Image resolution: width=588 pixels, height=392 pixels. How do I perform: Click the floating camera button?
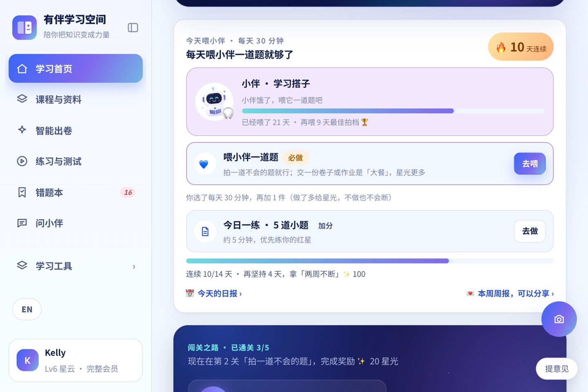click(559, 319)
